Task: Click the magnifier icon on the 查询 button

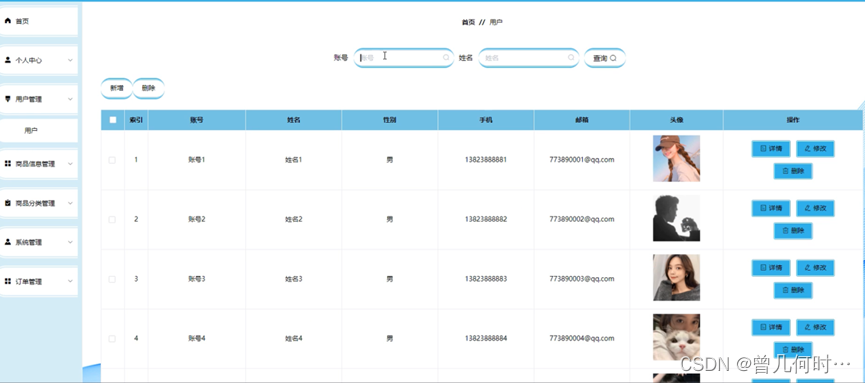Action: pyautogui.click(x=613, y=58)
